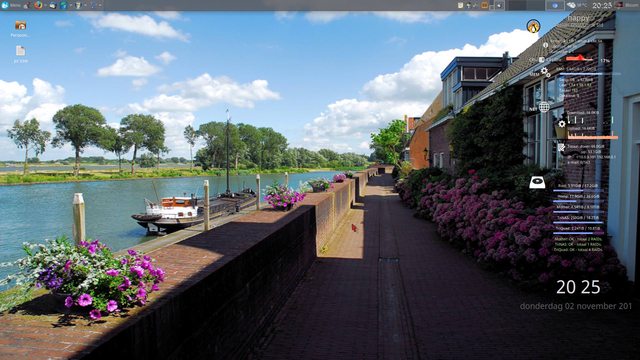Click the weather cloud icon beside the clock
This screenshot has width=640, height=360.
571,5
